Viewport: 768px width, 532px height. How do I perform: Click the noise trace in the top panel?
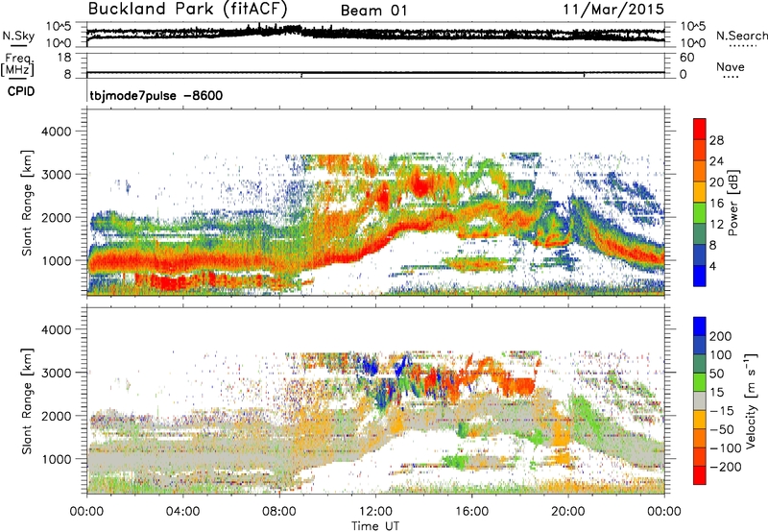(375, 34)
